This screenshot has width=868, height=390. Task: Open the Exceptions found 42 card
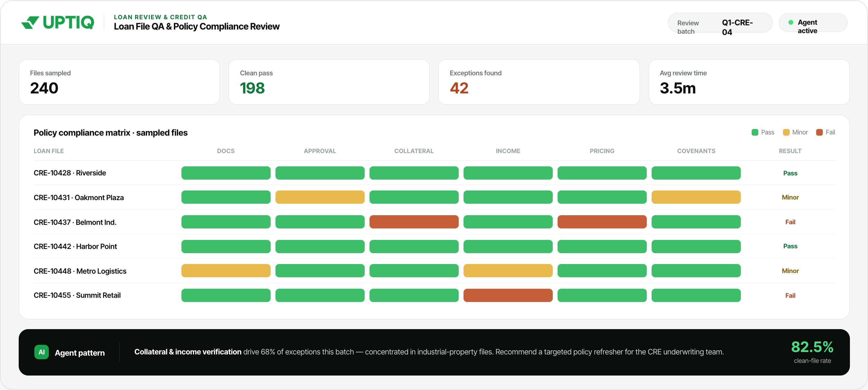[x=539, y=82]
